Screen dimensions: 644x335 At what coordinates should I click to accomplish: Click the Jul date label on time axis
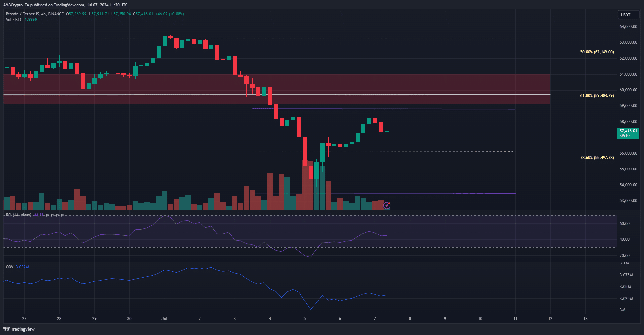pos(164,319)
